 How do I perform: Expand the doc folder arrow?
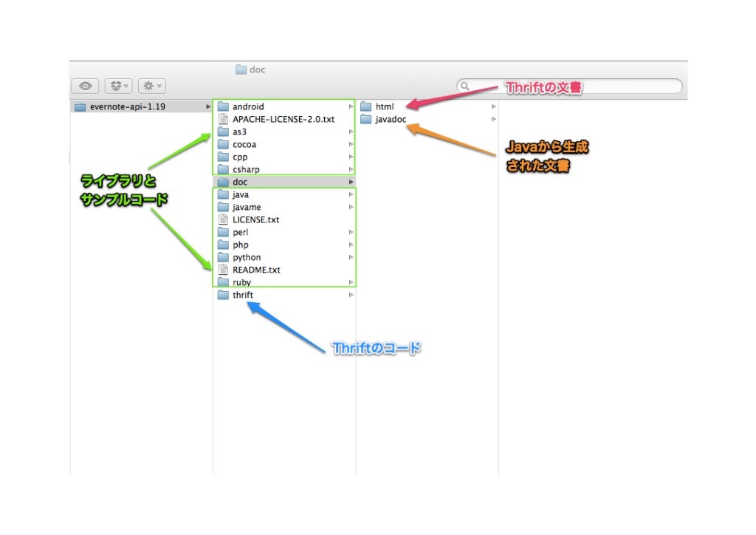click(351, 182)
